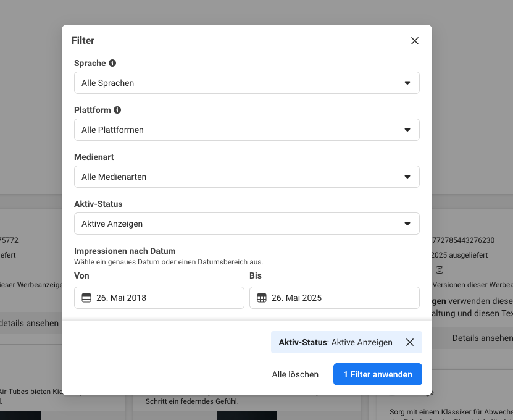Viewport: 513px width, 420px height.
Task: Click the Sprache info icon
Action: pyautogui.click(x=112, y=63)
